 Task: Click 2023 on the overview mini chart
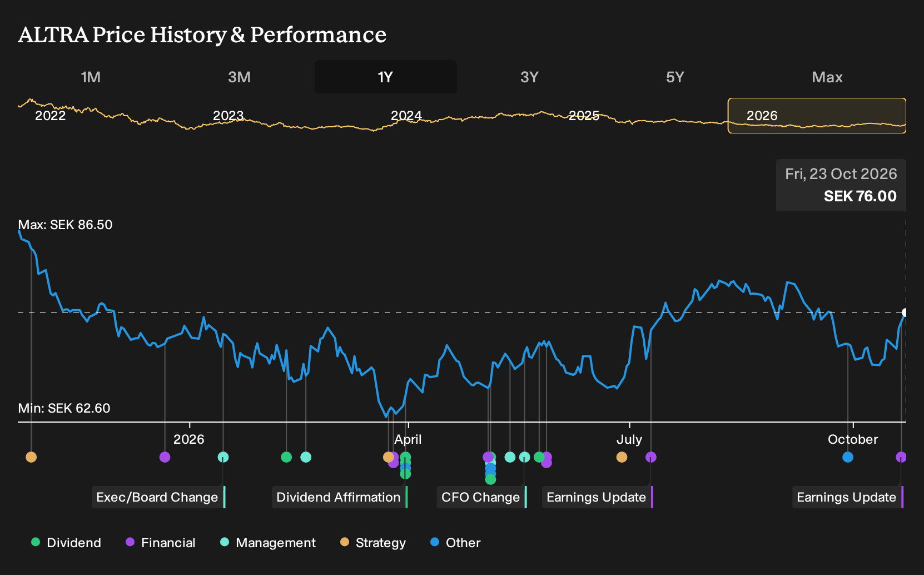[228, 116]
